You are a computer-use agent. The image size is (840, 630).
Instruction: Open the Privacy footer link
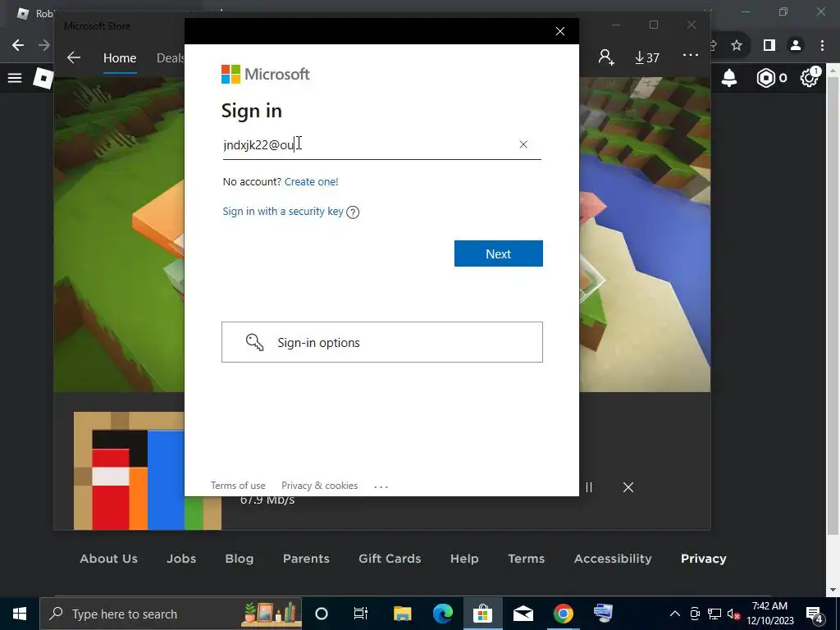pyautogui.click(x=703, y=558)
